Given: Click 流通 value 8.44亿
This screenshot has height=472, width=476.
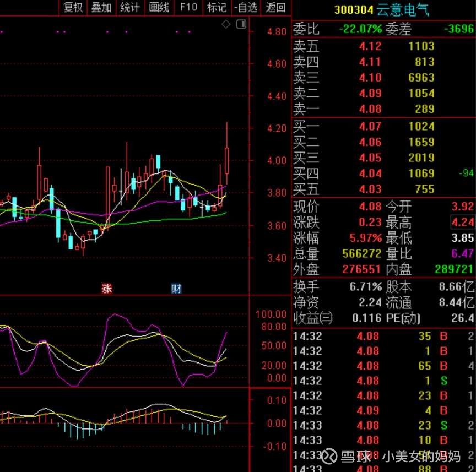Looking at the screenshot, I should coord(457,302).
